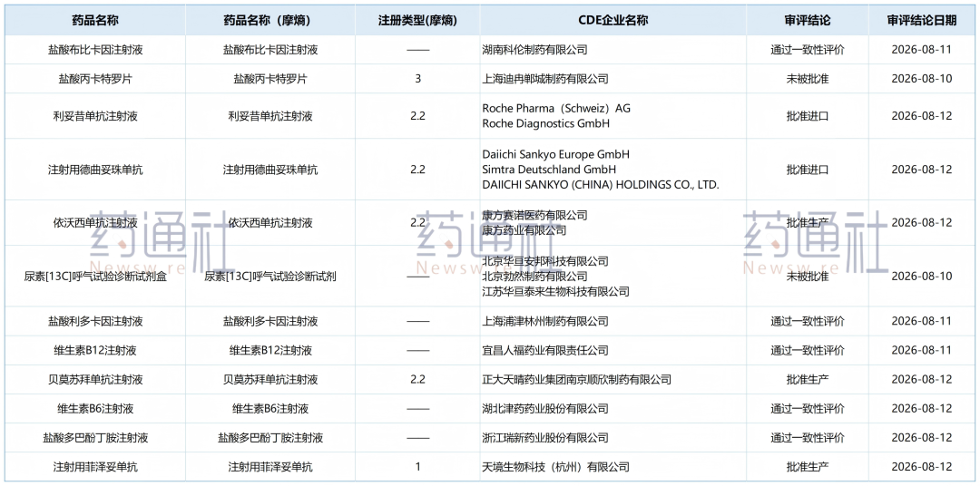This screenshot has width=980, height=486.
Task: Click the 尿素[13C]呼气试验诊断试剂 cell in the 摩熵 column
Action: [270, 277]
